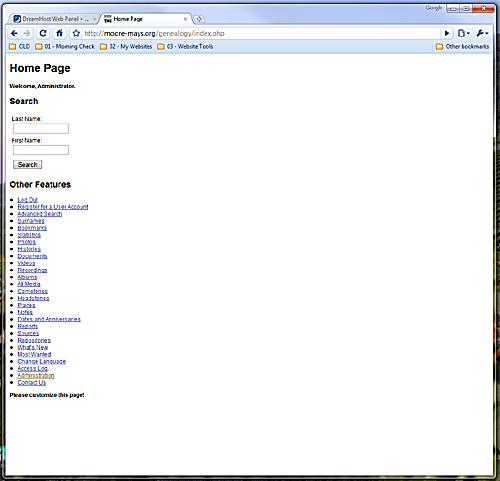Click the address bar URL
Image resolution: width=500 pixels, height=481 pixels.
tap(154, 33)
